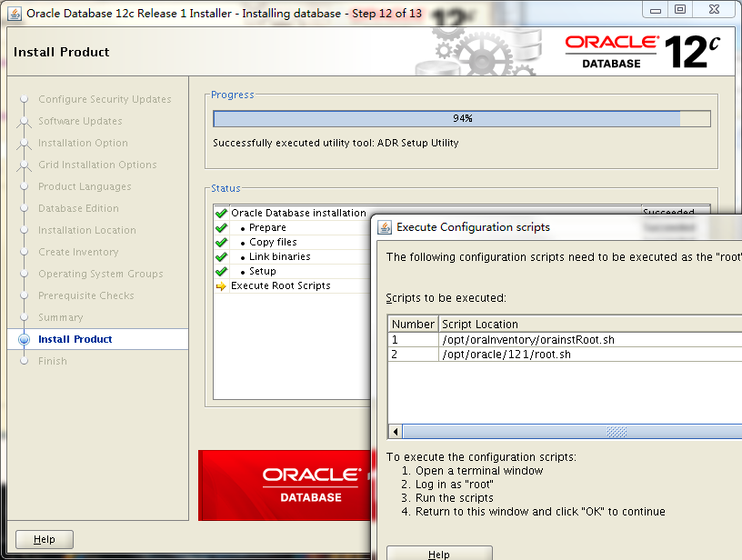The width and height of the screenshot is (742, 560).
Task: Click the Help button in the scripts dialog
Action: pyautogui.click(x=440, y=554)
